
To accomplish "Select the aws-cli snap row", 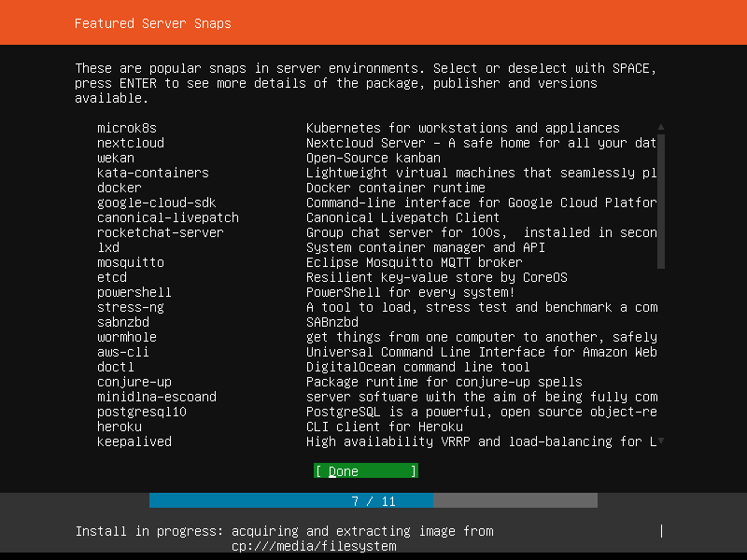I will (x=365, y=352).
